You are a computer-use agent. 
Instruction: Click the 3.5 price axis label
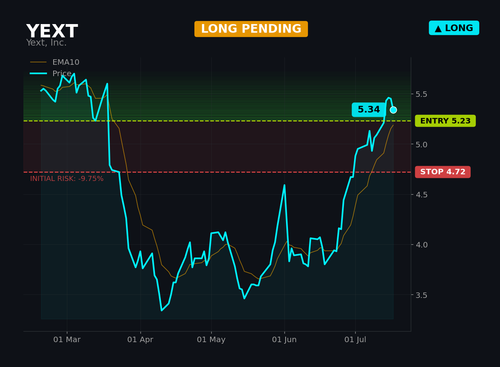(421, 295)
